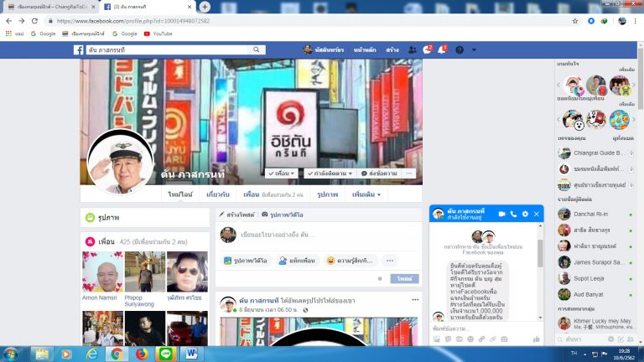
Task: Open Facebook notifications bell
Action: [443, 50]
